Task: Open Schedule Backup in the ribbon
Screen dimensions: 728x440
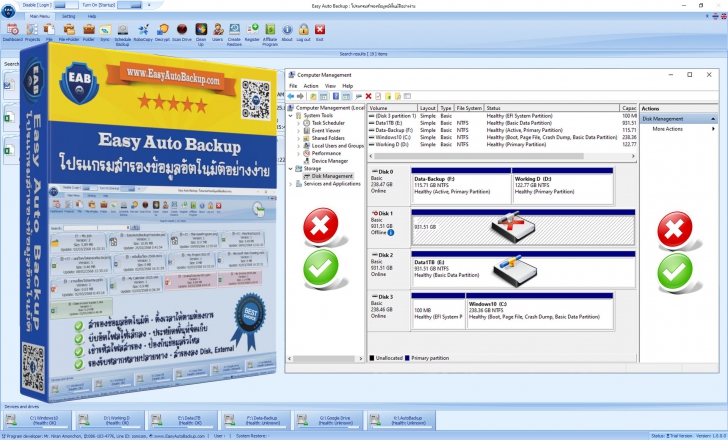Action: pos(123,35)
